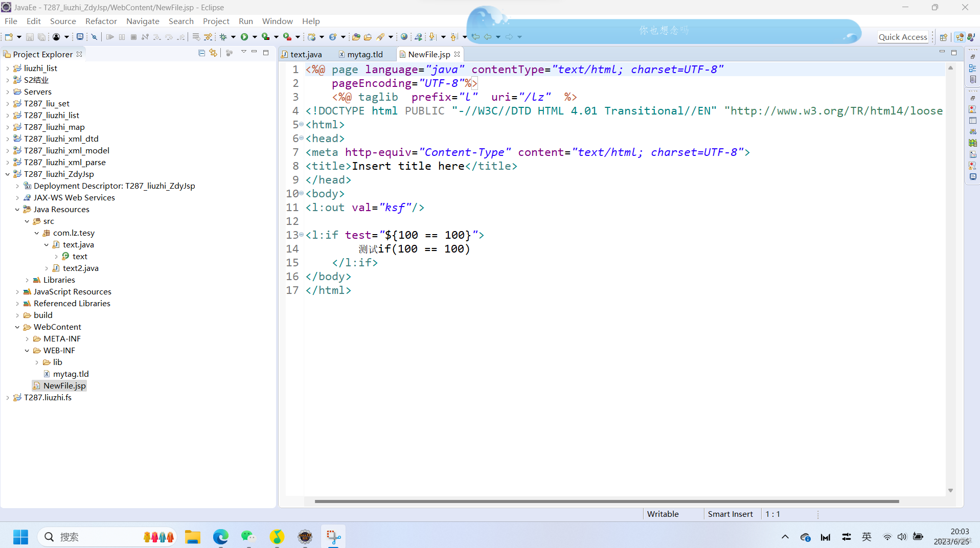Click the editor horizontal scrollbar thumb

(x=607, y=501)
